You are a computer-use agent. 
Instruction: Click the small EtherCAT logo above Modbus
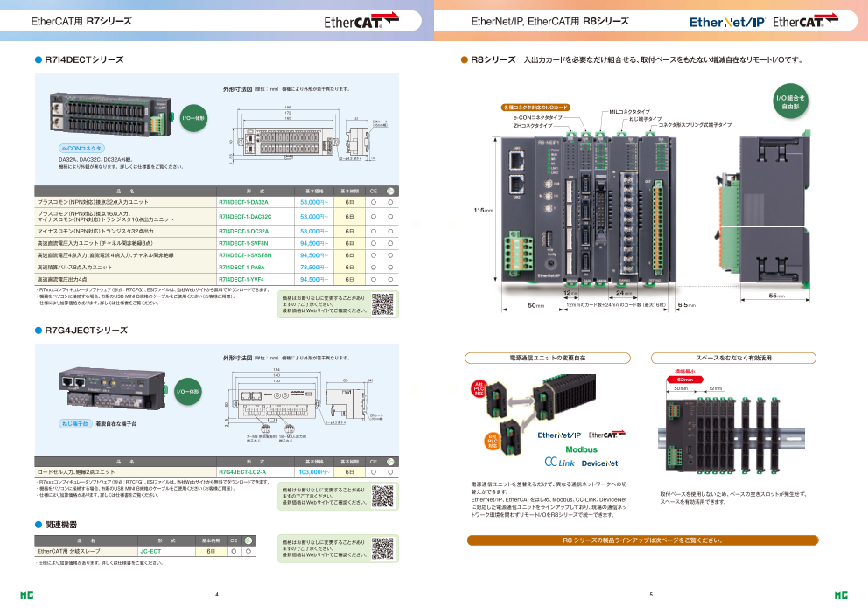coord(606,435)
